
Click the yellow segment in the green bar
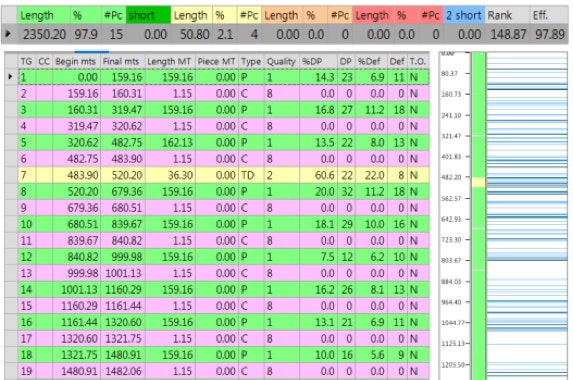pyautogui.click(x=478, y=182)
